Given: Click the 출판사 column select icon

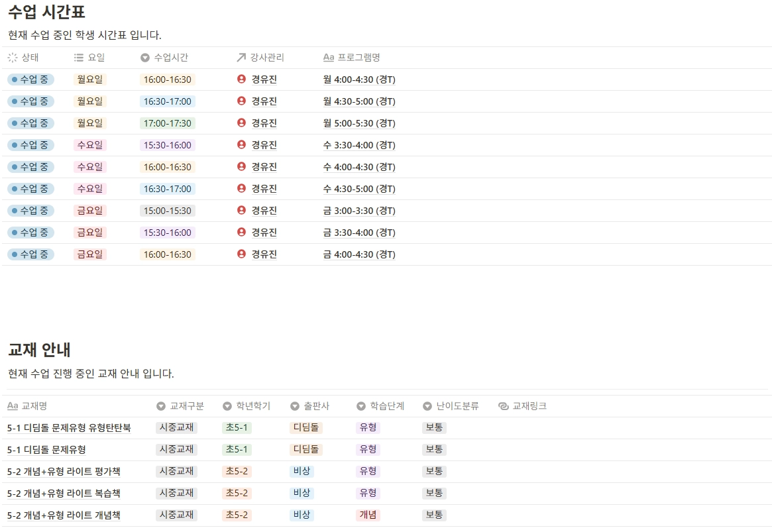Looking at the screenshot, I should [295, 406].
